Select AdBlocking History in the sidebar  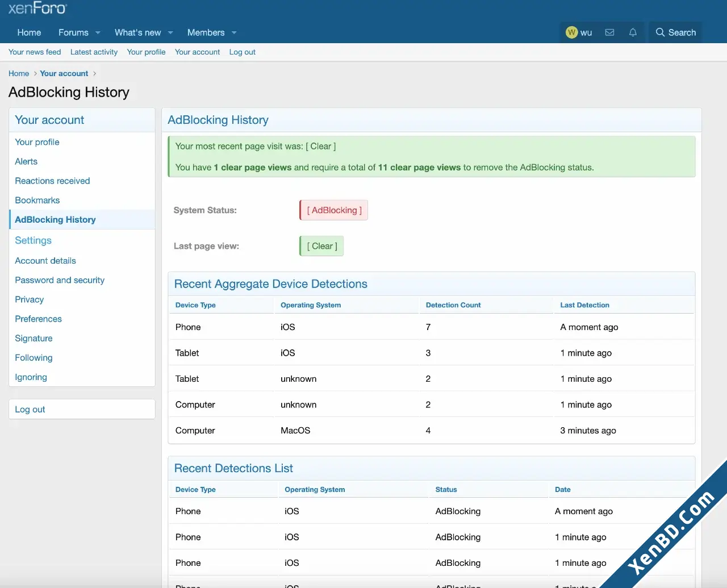[x=82, y=219]
